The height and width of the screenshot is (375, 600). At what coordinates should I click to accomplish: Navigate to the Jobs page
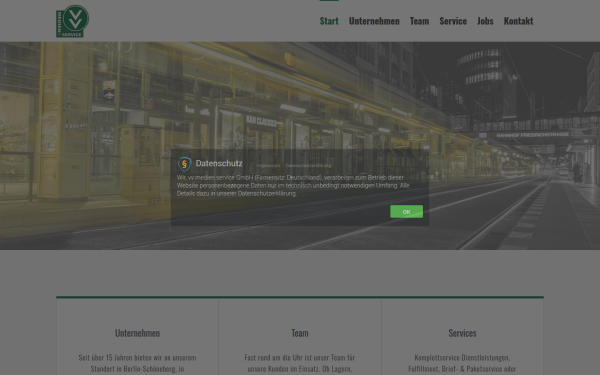click(x=485, y=21)
